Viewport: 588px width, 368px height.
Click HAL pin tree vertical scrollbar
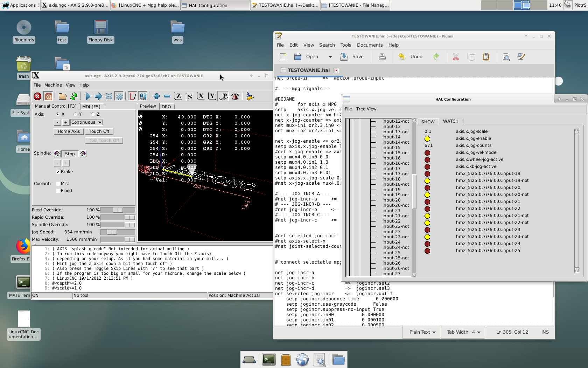click(414, 198)
